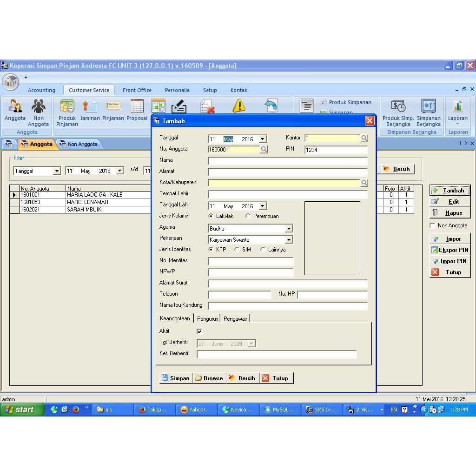
Task: Click the Nama input field
Action: (288, 160)
